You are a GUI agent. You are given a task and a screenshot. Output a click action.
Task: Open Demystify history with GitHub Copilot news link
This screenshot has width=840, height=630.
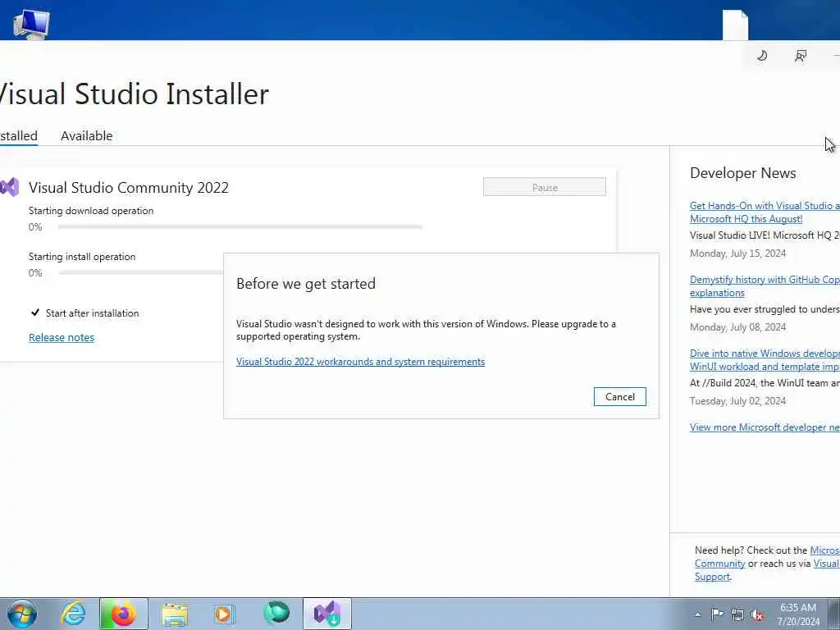[x=765, y=286]
